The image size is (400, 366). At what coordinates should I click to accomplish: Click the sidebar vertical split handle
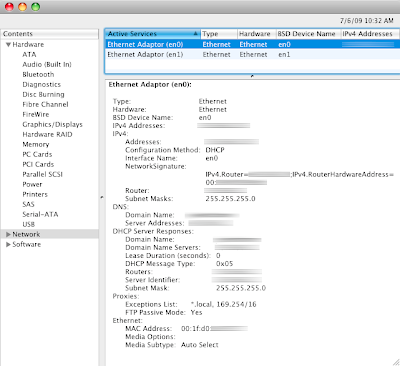[102, 197]
